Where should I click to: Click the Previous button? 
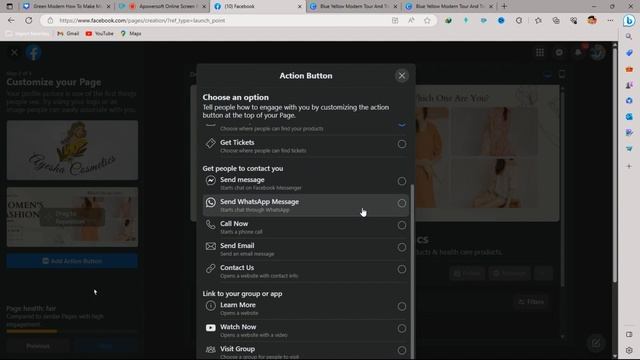pos(38,346)
